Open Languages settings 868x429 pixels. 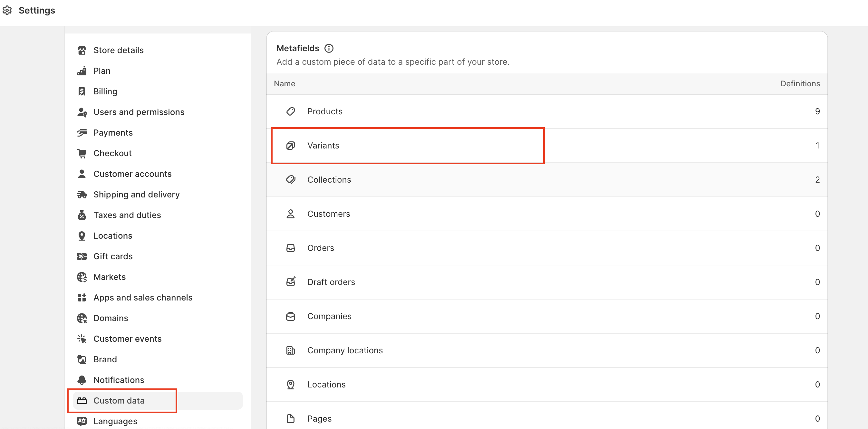(x=115, y=421)
